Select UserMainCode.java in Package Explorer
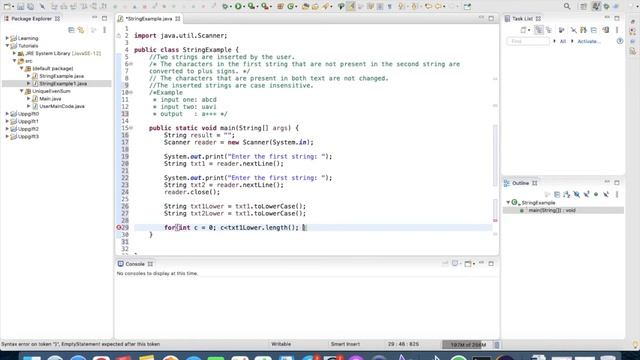This screenshot has width=640, height=360. (x=62, y=106)
